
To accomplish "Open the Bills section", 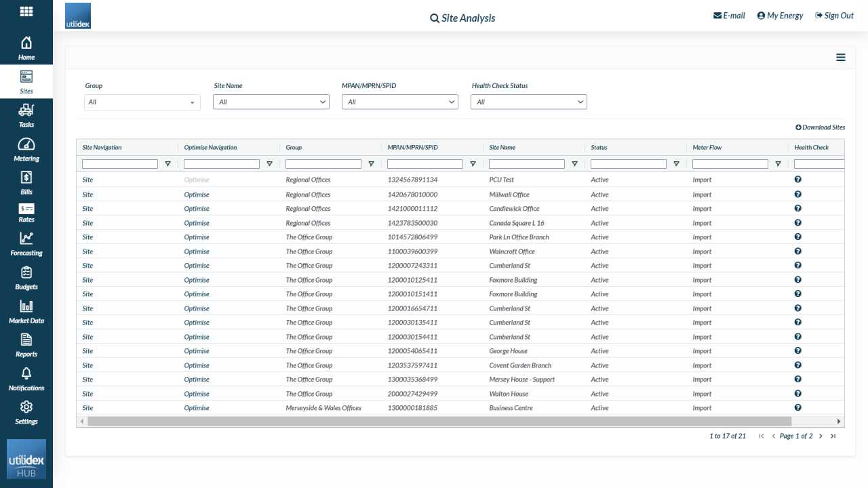I will point(26,182).
